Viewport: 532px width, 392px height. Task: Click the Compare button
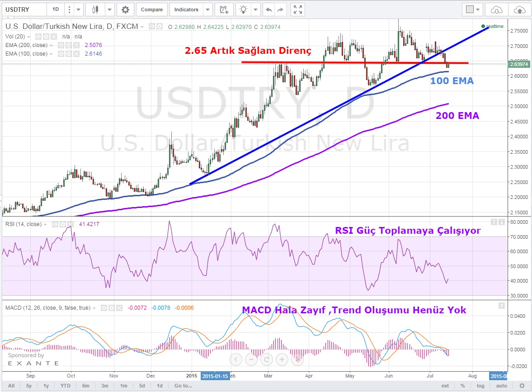click(x=152, y=9)
